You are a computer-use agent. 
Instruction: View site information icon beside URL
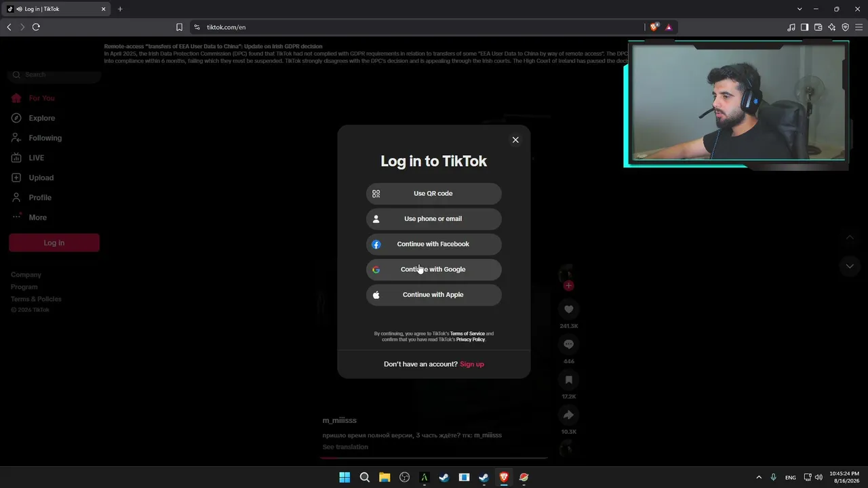point(197,27)
